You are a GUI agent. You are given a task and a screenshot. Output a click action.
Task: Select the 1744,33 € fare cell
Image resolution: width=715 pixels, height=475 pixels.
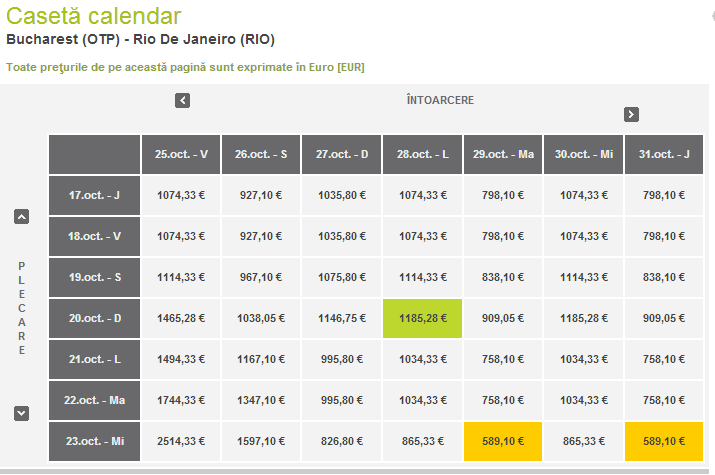(181, 400)
